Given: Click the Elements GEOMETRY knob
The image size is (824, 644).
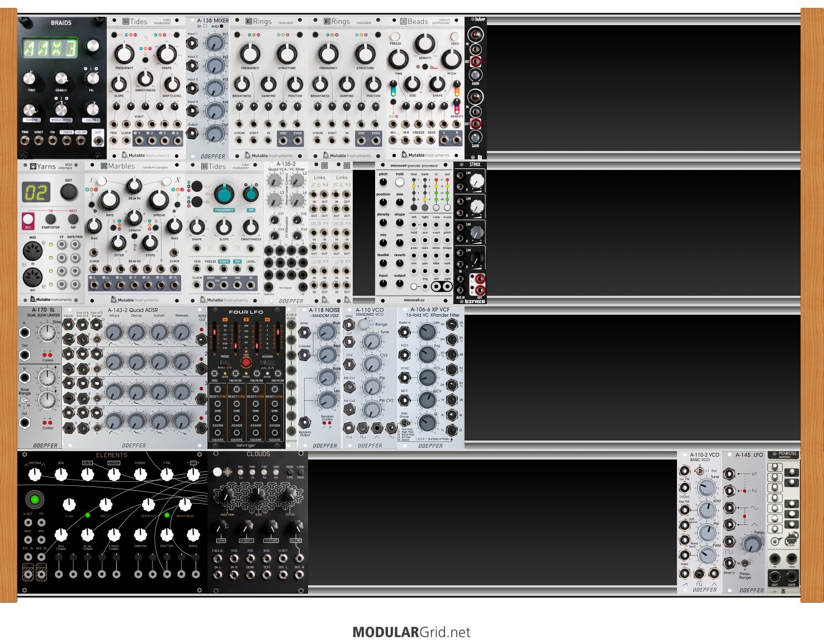Looking at the screenshot, I should click(148, 504).
